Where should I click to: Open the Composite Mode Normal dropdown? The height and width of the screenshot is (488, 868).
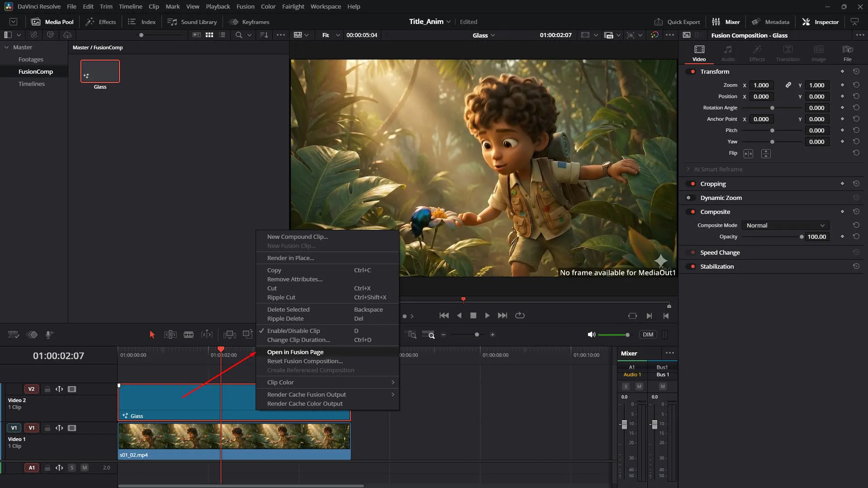coord(785,225)
